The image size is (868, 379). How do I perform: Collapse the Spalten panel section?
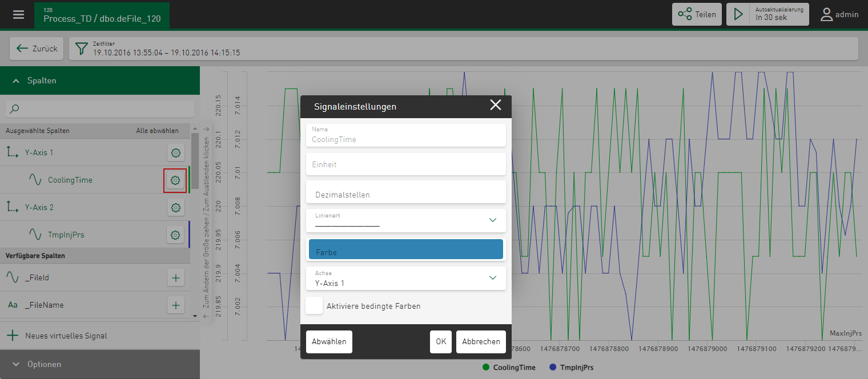click(x=100, y=81)
